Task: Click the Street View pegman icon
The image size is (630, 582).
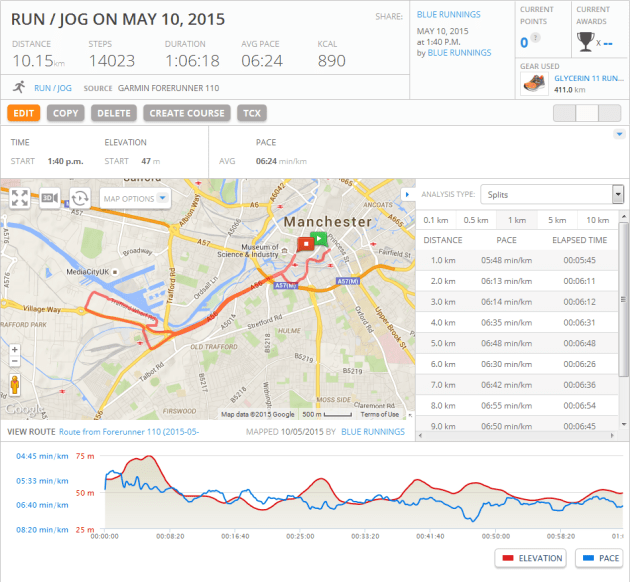Action: 14,384
